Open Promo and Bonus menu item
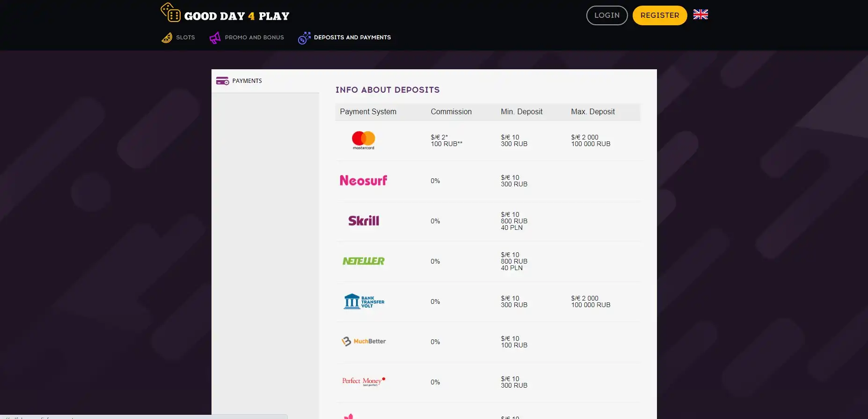This screenshot has width=868, height=419. tap(254, 37)
